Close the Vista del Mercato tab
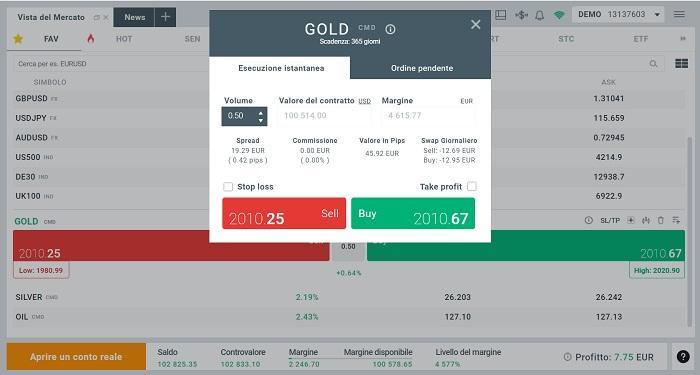This screenshot has width=700, height=375. click(x=106, y=17)
